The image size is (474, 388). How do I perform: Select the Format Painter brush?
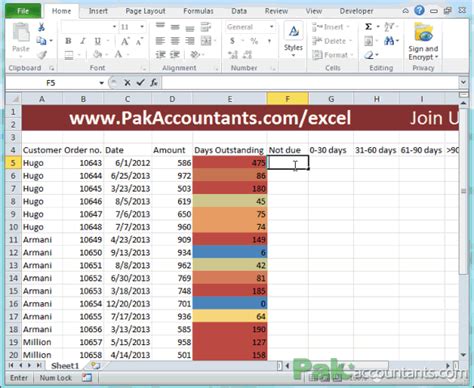(x=42, y=54)
